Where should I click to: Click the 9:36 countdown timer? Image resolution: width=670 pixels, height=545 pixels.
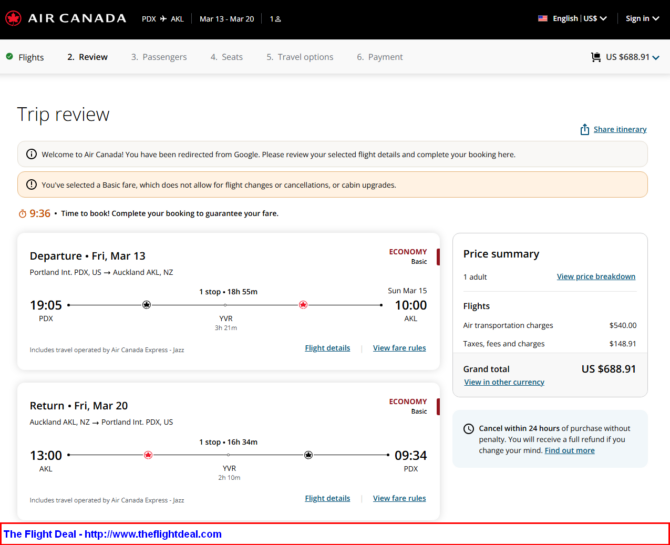click(40, 213)
